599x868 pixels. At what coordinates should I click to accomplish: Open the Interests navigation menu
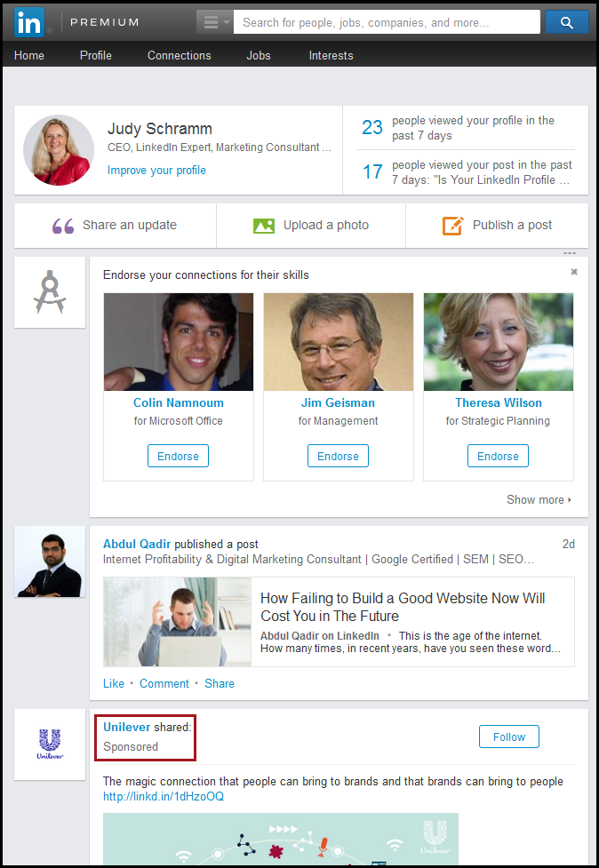331,55
